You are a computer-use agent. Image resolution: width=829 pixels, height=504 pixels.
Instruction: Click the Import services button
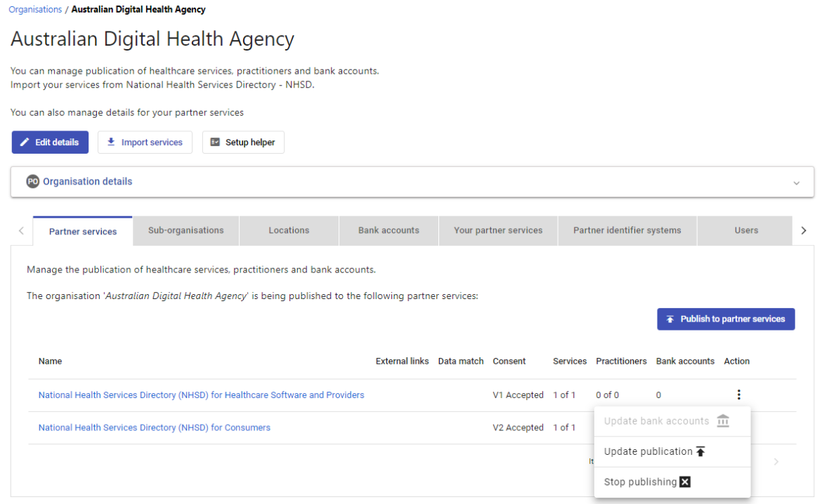(145, 142)
